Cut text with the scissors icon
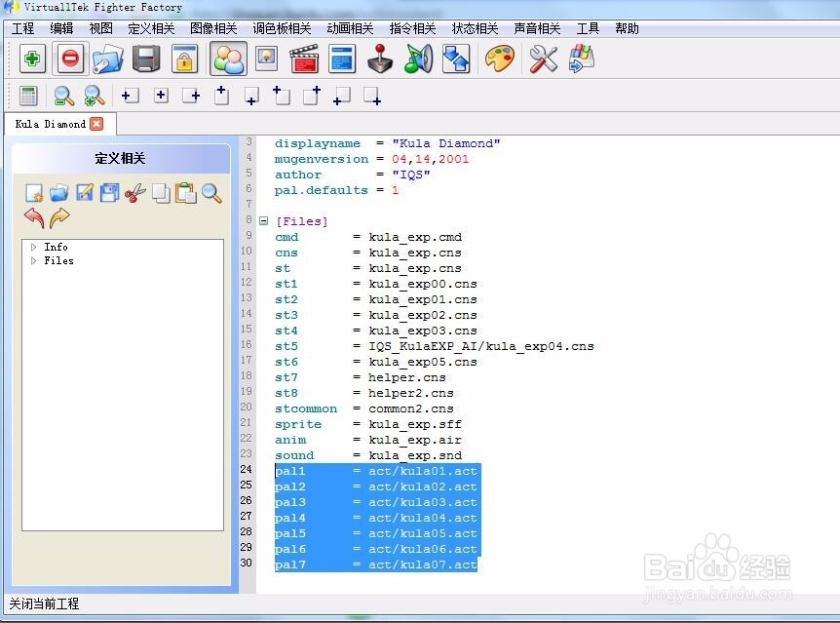840x623 pixels. pyautogui.click(x=135, y=193)
